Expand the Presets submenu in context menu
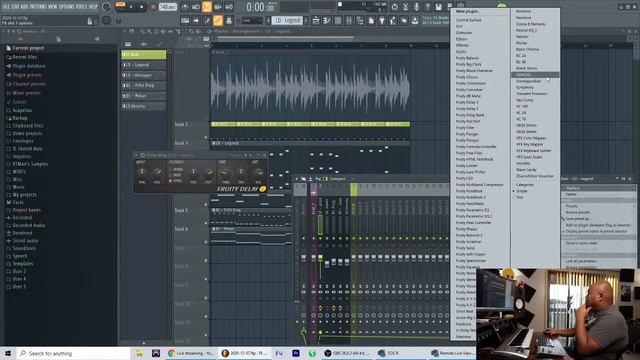640x360 pixels. pos(598,206)
